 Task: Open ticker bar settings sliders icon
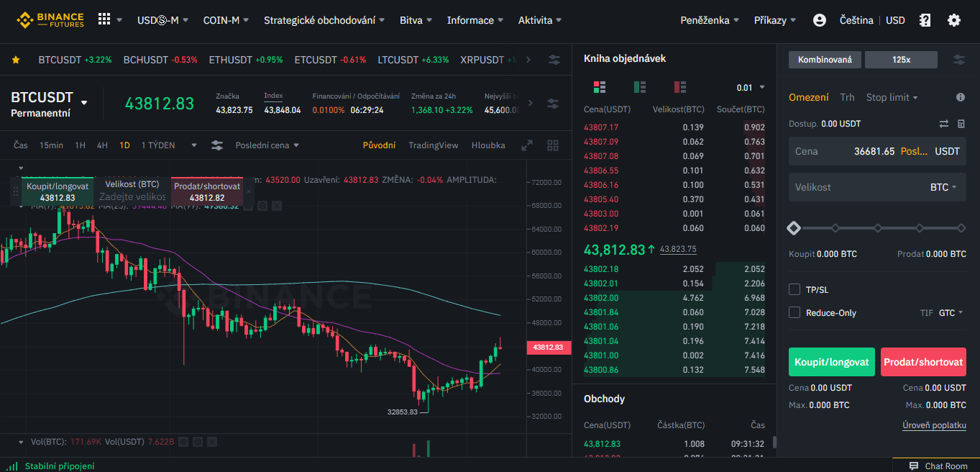tap(554, 60)
